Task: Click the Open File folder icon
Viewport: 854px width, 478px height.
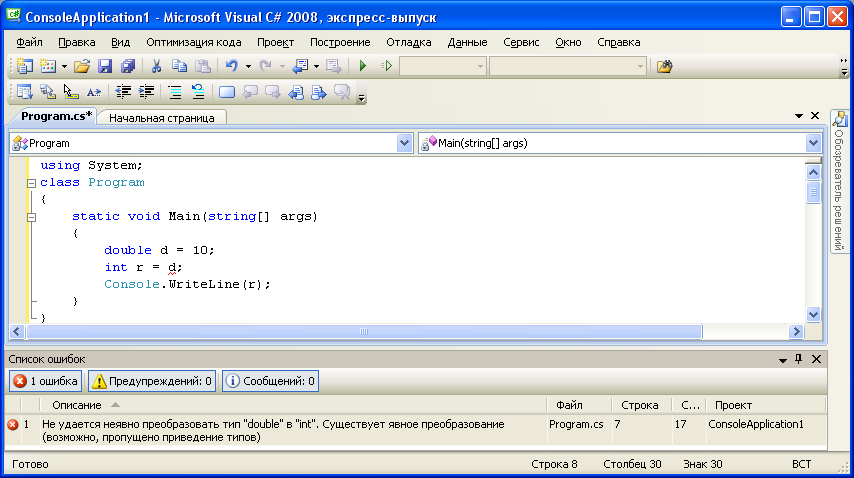Action: click(82, 66)
